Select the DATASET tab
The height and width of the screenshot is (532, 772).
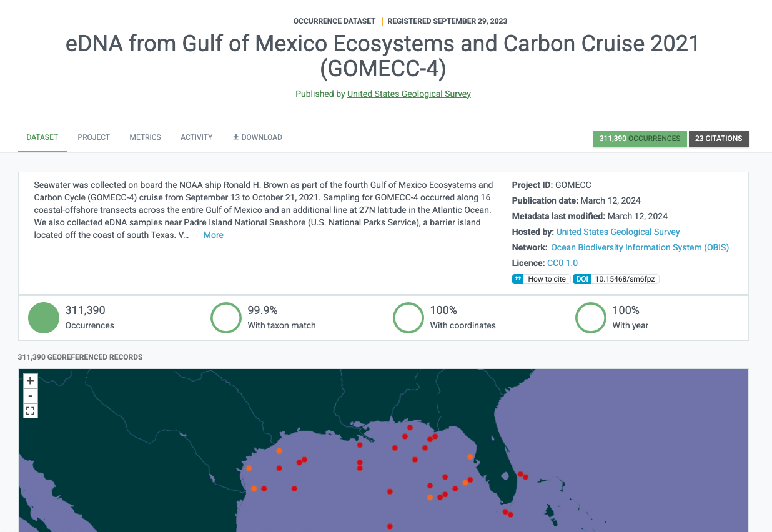[x=42, y=137]
